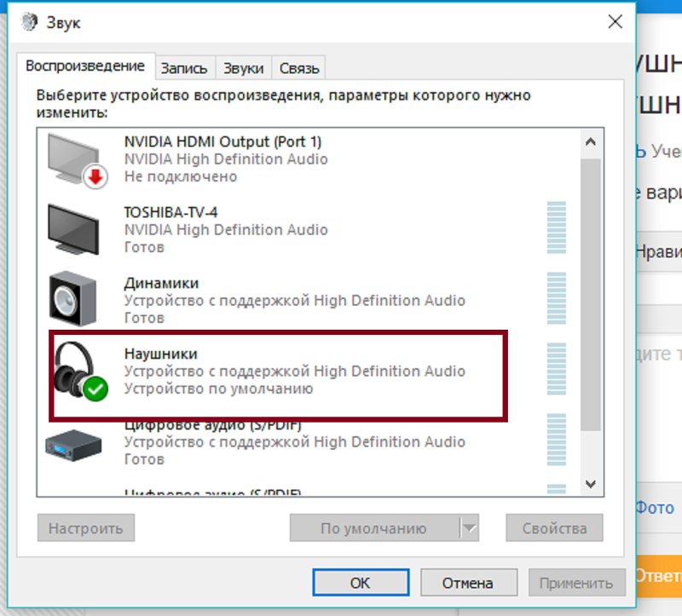Open Свойства for the device
The height and width of the screenshot is (616, 682).
(555, 528)
